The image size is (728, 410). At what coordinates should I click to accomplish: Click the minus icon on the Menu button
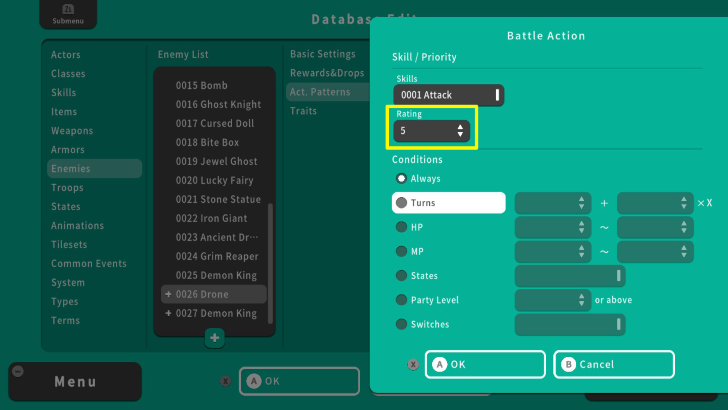tap(18, 371)
